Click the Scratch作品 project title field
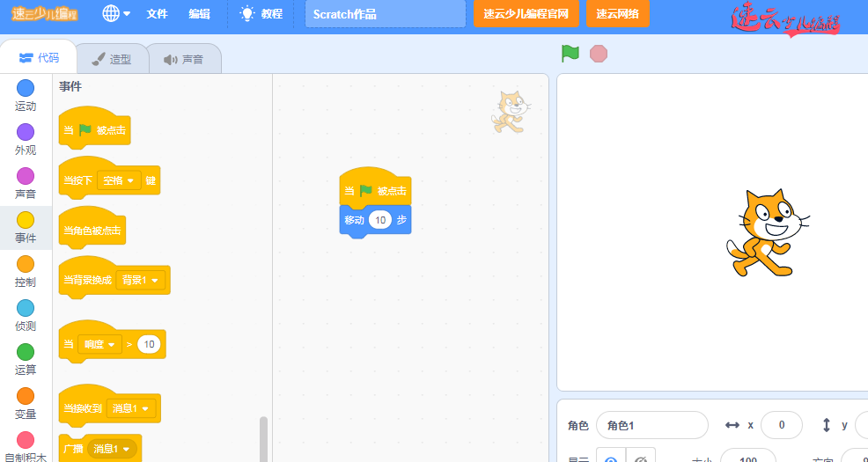 pos(386,14)
